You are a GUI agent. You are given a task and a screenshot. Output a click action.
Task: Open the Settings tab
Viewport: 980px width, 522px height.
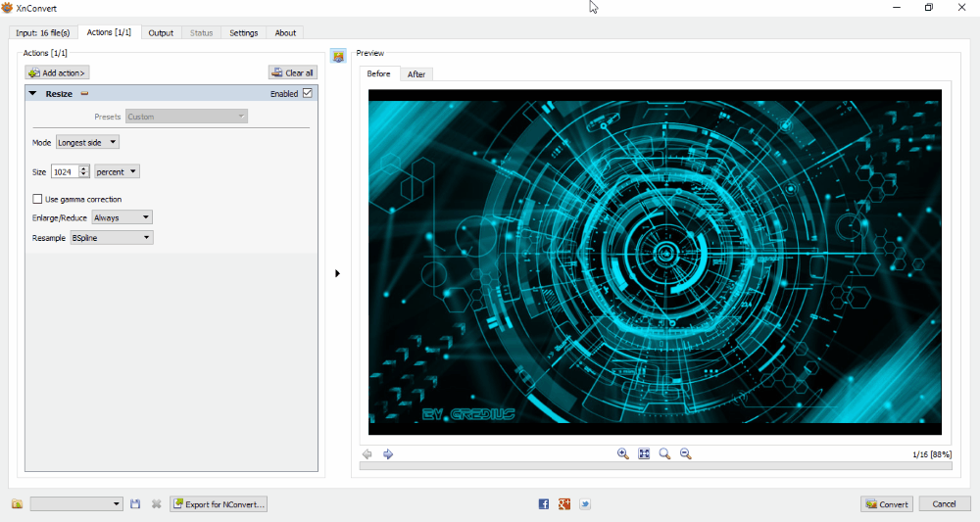pyautogui.click(x=244, y=33)
